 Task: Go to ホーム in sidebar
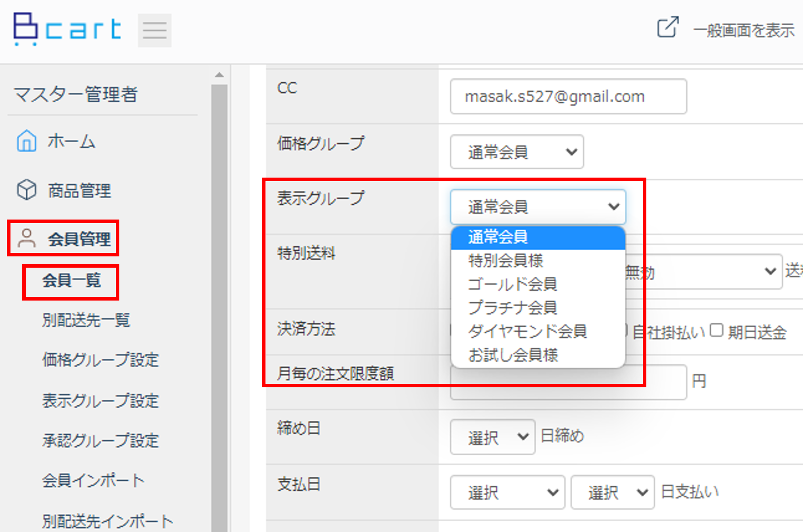(71, 141)
